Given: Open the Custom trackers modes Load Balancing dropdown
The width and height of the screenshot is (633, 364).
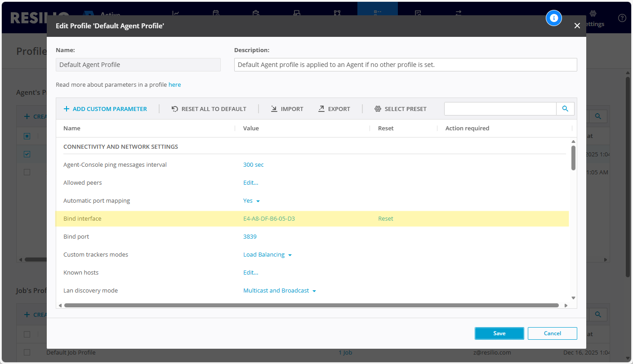Looking at the screenshot, I should 267,255.
